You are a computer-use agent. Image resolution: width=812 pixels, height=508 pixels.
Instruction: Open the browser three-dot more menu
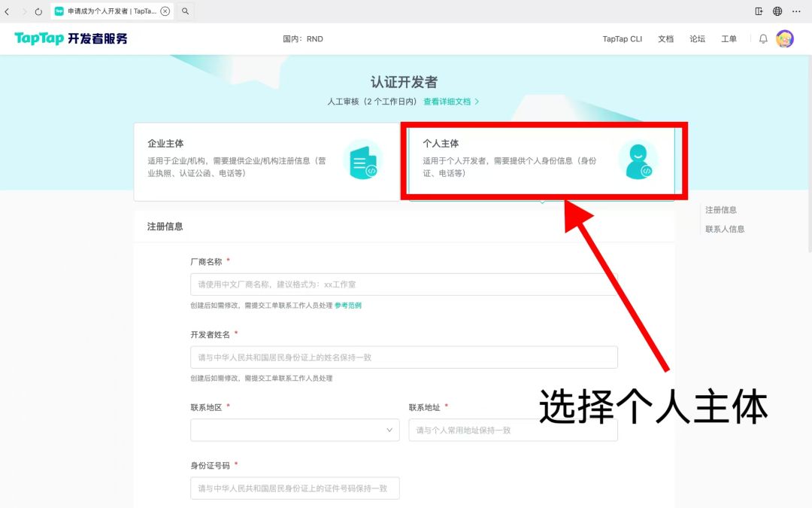pyautogui.click(x=796, y=11)
